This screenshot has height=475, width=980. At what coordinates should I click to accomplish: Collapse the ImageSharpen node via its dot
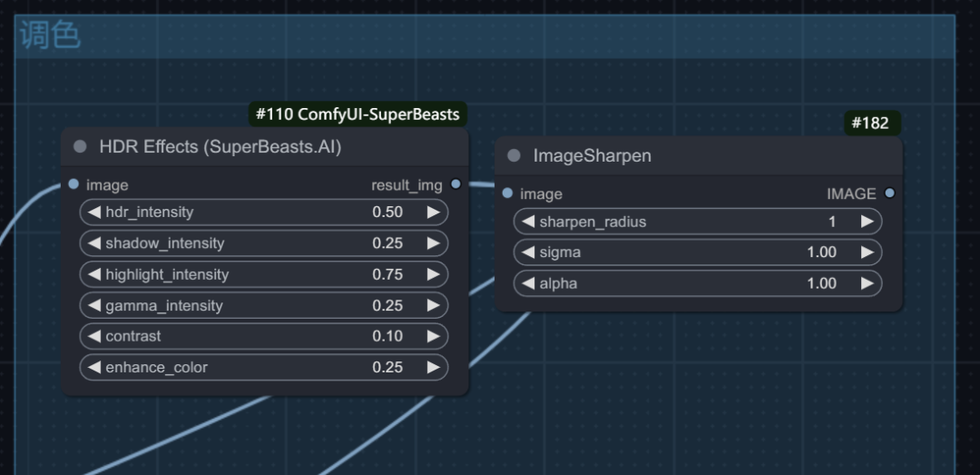tap(514, 156)
